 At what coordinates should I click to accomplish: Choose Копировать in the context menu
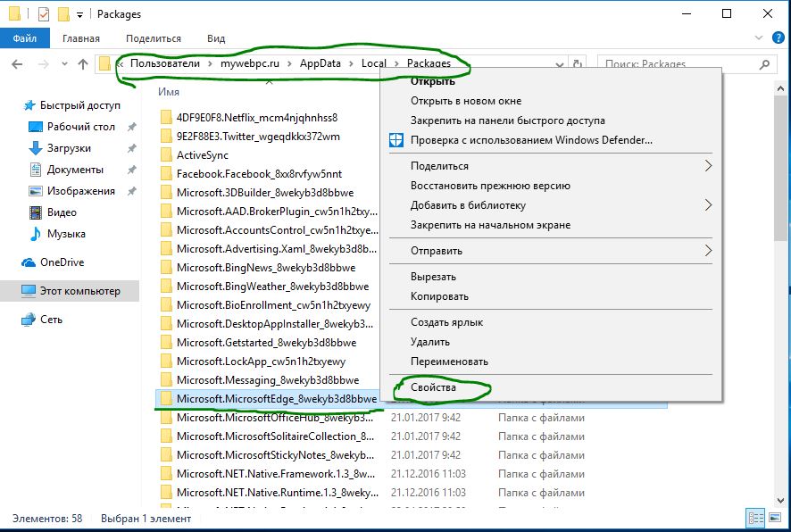(550, 296)
